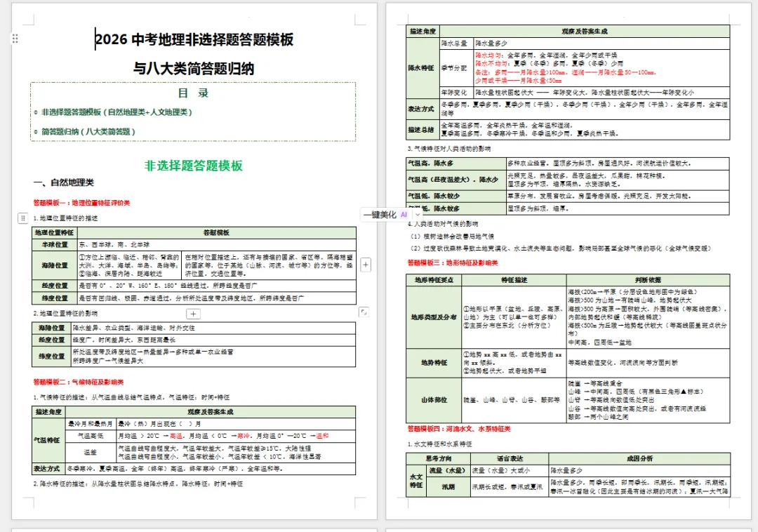Click the 一键美化 AI button
758x532 pixels.
click(385, 215)
